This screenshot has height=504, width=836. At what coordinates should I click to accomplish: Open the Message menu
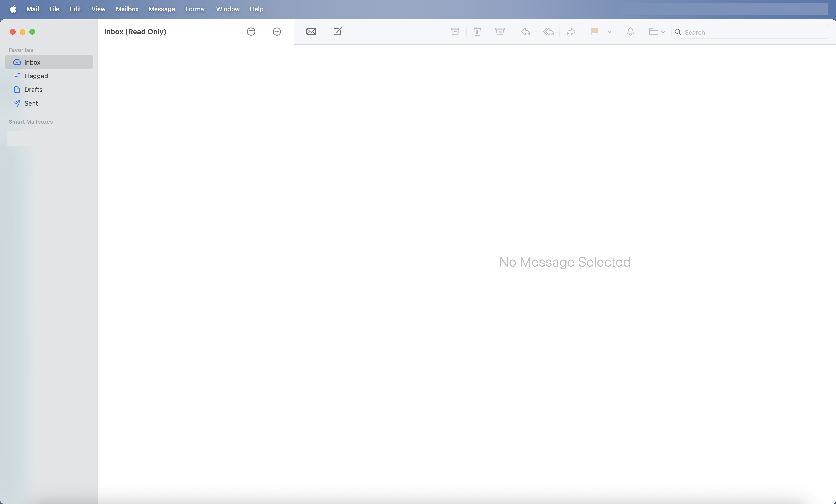tap(162, 9)
